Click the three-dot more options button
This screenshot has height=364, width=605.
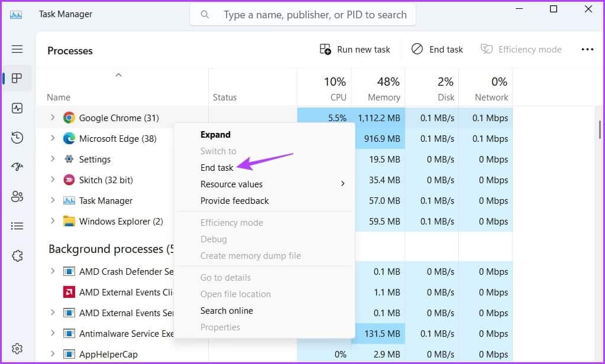click(587, 50)
